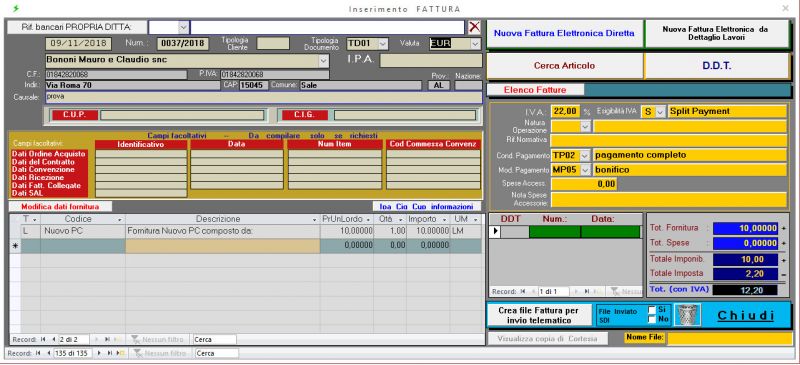Click Ipa Cig Cup informazioni link

pos(426,207)
